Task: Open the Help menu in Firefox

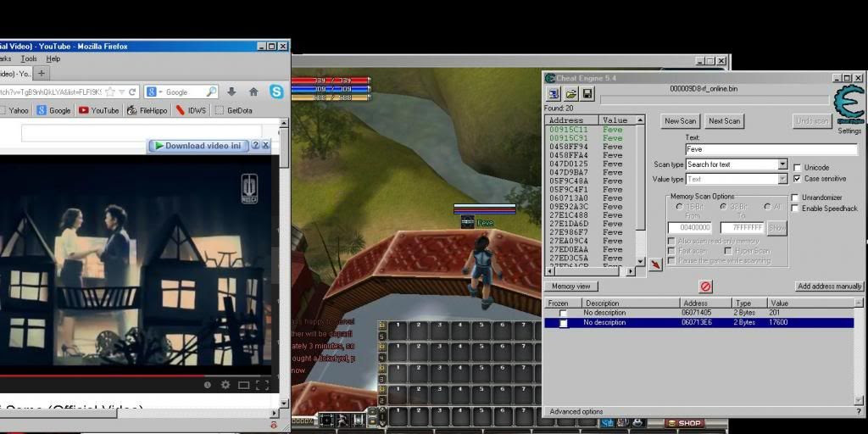Action: pos(53,58)
